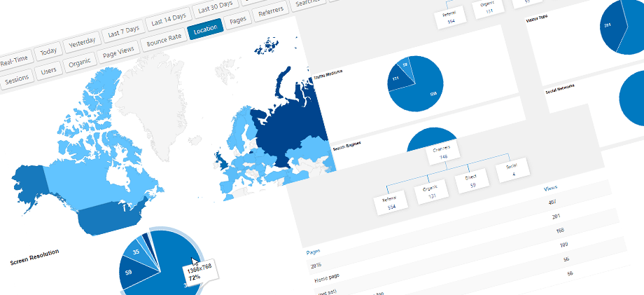This screenshot has height=295, width=644.
Task: Click the Visitor Type heading
Action: pyautogui.click(x=536, y=18)
